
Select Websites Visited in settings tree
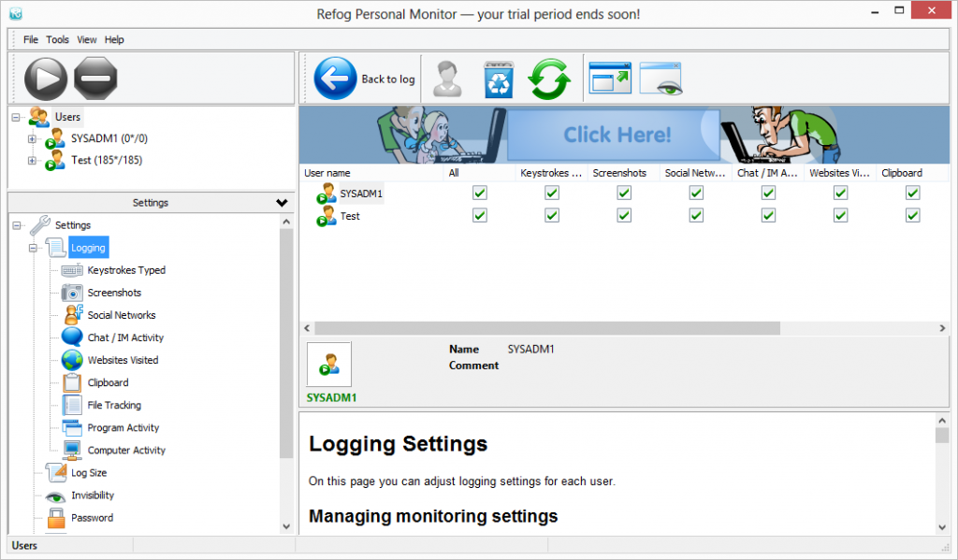point(123,360)
